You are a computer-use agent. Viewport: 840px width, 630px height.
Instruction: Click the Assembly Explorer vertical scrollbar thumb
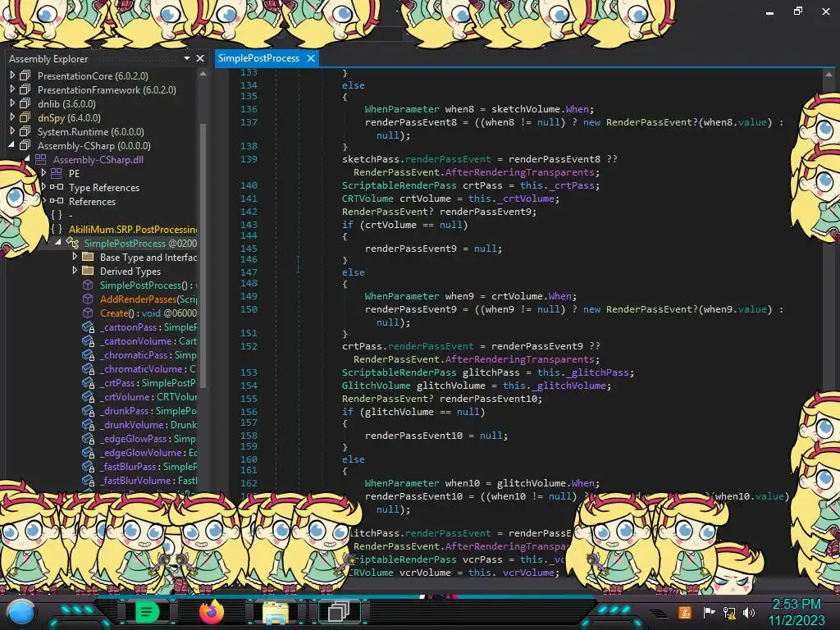click(x=203, y=254)
